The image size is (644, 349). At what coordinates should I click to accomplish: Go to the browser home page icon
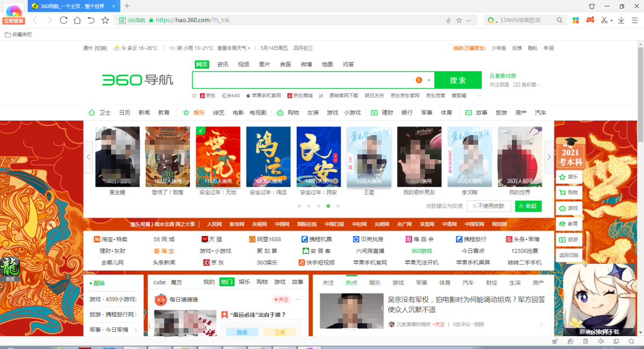77,20
